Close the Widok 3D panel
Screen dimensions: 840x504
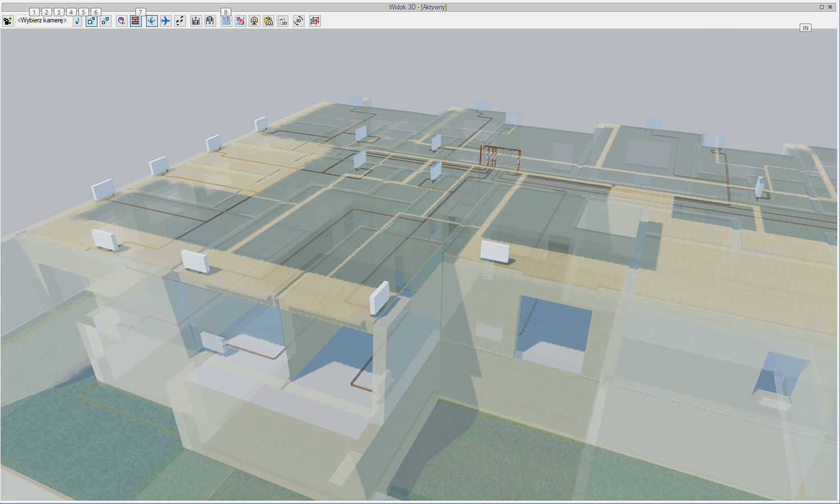830,7
